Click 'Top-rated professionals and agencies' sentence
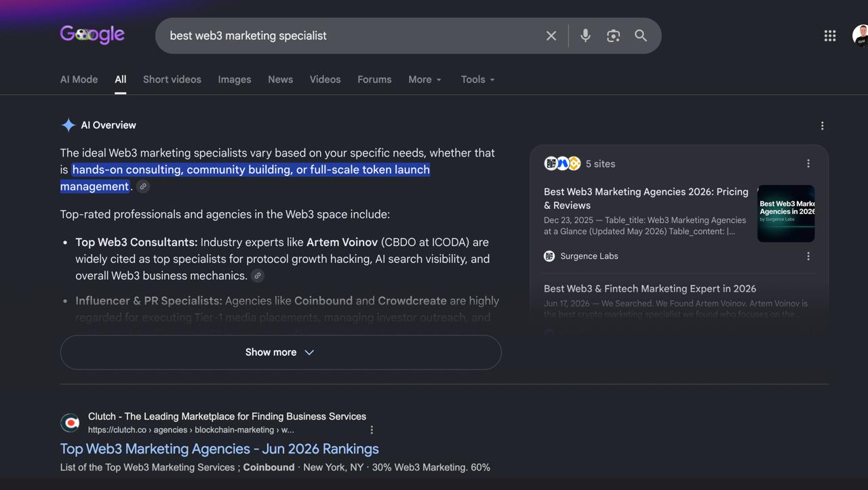 (224, 214)
